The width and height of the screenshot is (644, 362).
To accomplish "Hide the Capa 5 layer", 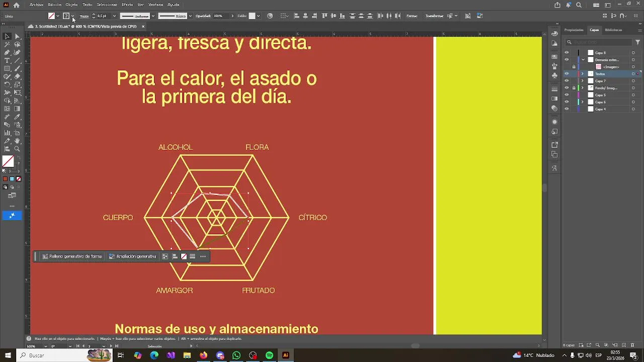I will coord(567,95).
